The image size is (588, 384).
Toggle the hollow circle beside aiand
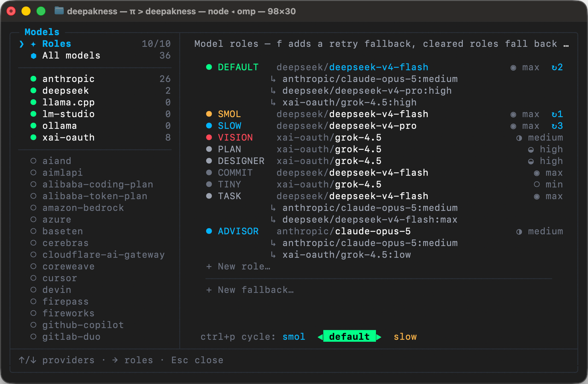tap(33, 161)
